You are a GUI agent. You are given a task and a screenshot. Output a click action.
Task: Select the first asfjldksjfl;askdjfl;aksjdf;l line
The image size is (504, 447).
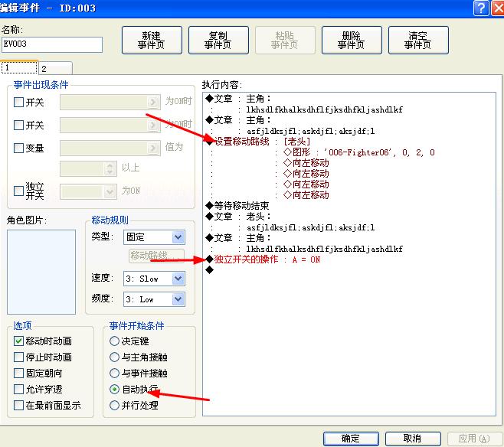click(x=310, y=131)
